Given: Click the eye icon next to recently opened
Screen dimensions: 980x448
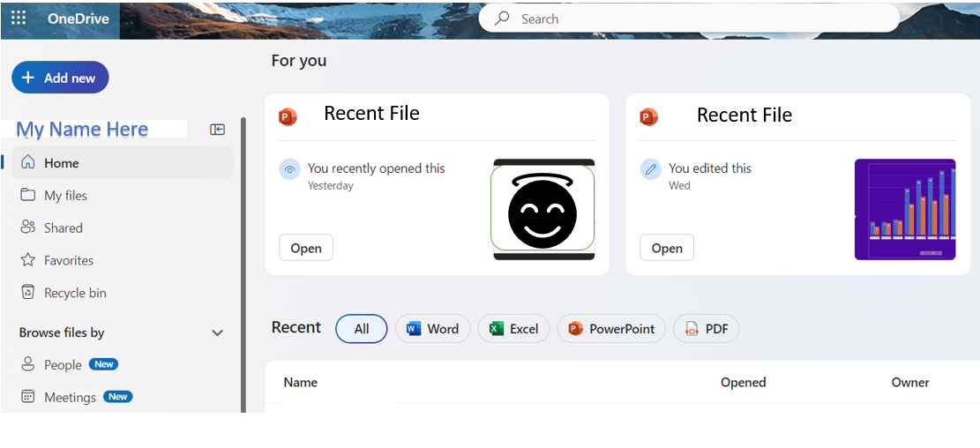Looking at the screenshot, I should tap(289, 169).
